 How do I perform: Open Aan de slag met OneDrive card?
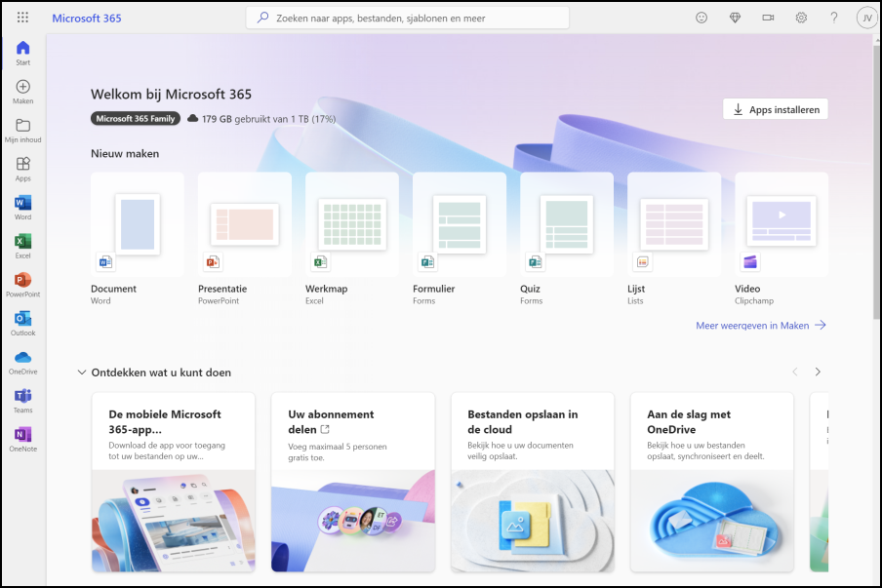click(x=712, y=483)
